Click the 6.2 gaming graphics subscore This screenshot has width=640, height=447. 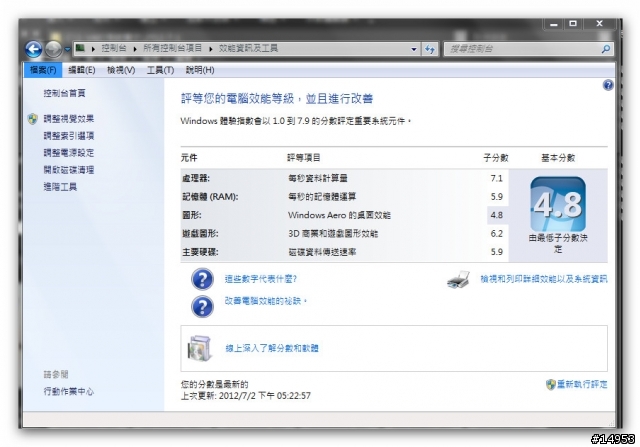(496, 234)
